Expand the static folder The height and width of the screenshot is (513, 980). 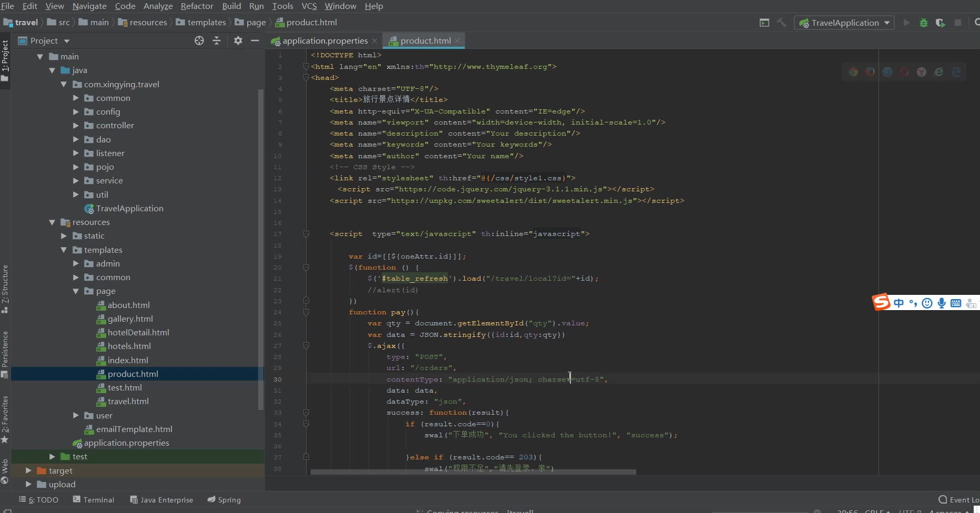click(64, 235)
